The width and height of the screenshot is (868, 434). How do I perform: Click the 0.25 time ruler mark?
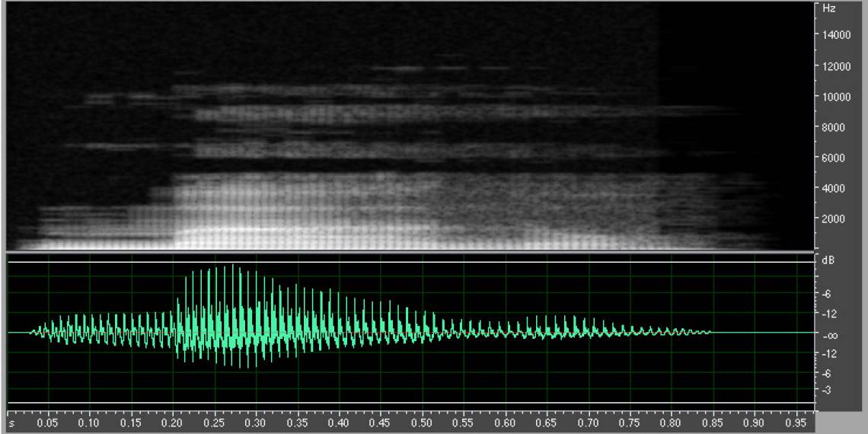215,423
